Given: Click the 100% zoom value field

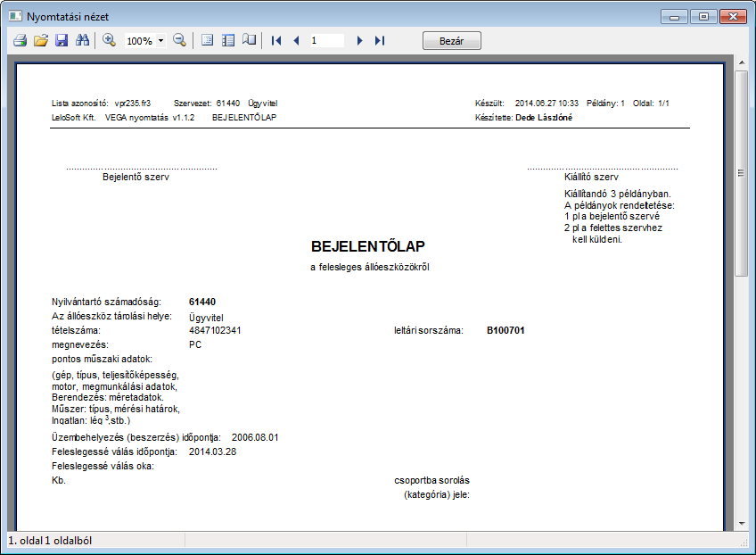Looking at the screenshot, I should coord(140,41).
